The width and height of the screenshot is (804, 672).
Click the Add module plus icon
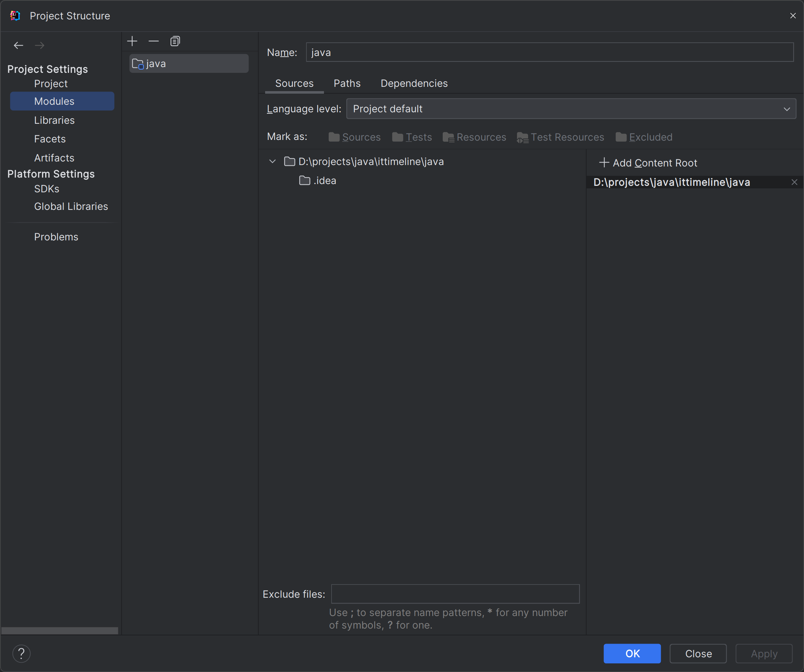point(132,41)
